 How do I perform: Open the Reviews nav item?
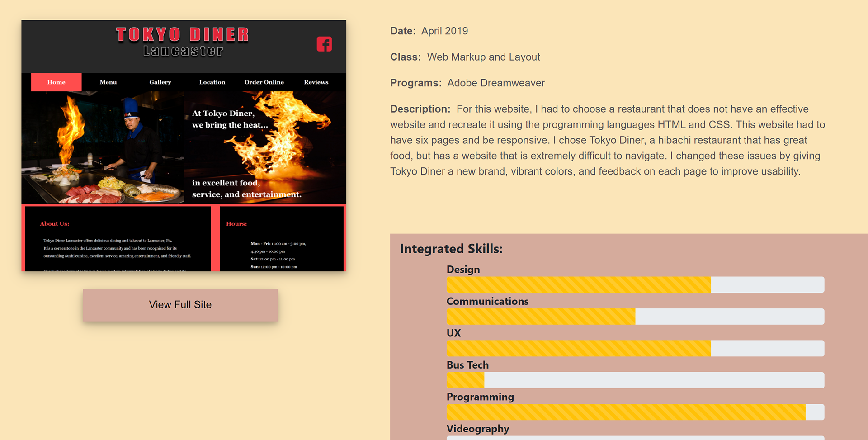tap(316, 82)
